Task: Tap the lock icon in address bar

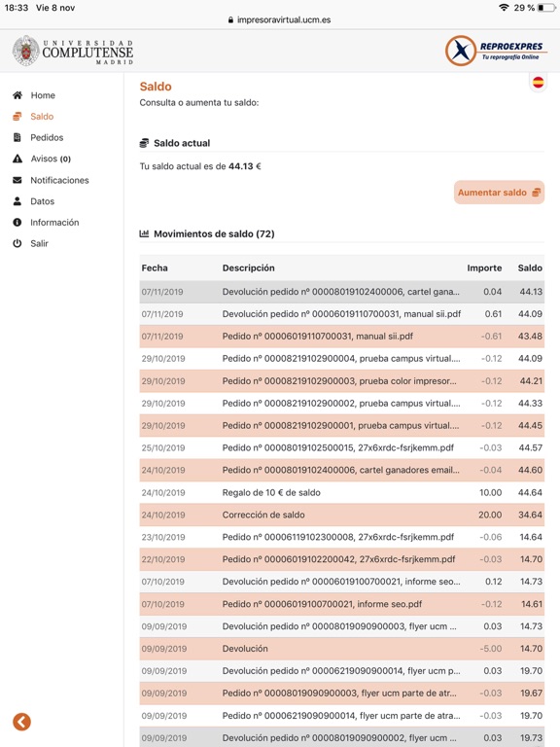Action: [x=231, y=20]
